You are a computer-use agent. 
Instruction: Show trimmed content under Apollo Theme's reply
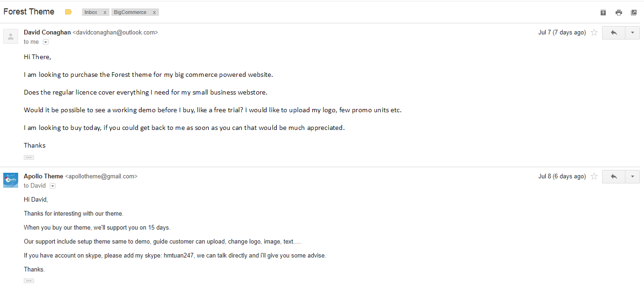click(x=29, y=281)
